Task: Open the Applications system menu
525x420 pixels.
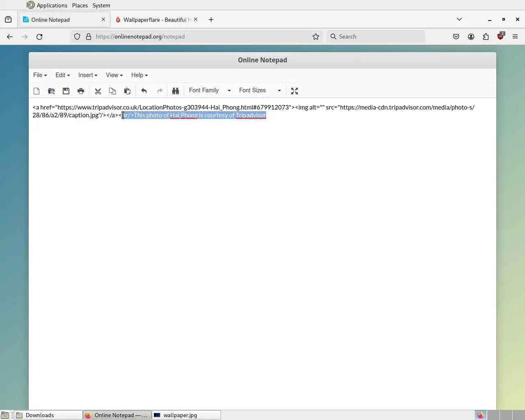Action: pos(47,5)
